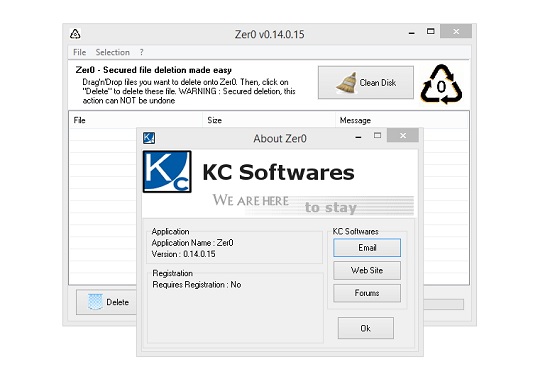Click the KC icon in About title bar
Image resolution: width=550 pixels, height=388 pixels.
point(149,138)
